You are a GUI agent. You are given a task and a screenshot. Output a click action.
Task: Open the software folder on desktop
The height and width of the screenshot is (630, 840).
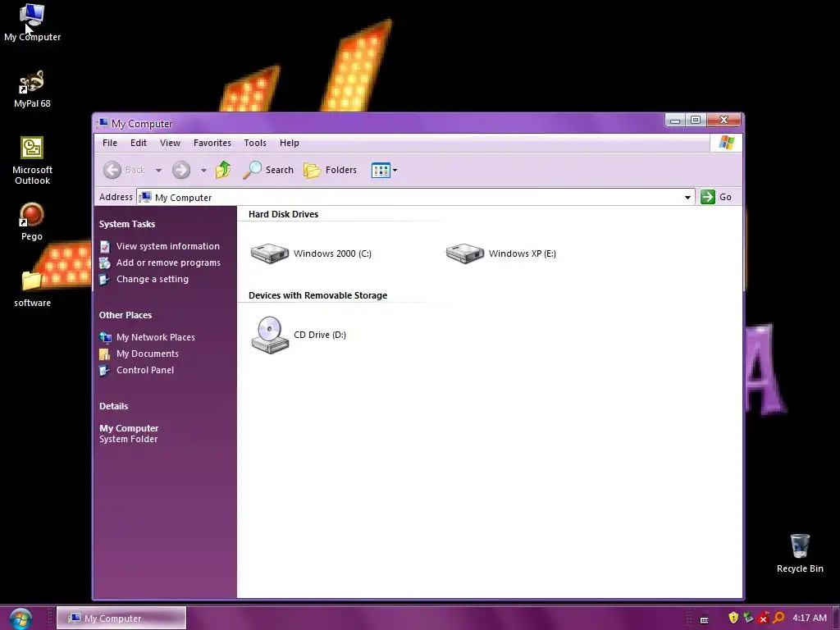click(x=32, y=289)
